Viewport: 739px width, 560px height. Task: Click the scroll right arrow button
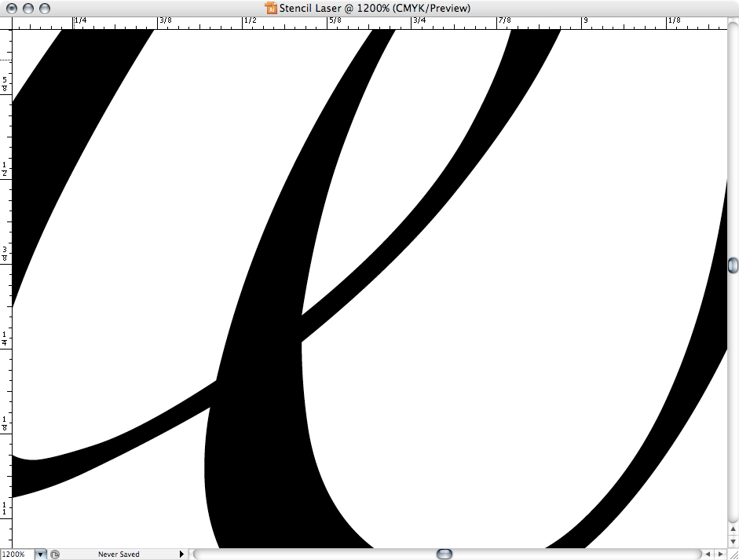[x=721, y=555]
